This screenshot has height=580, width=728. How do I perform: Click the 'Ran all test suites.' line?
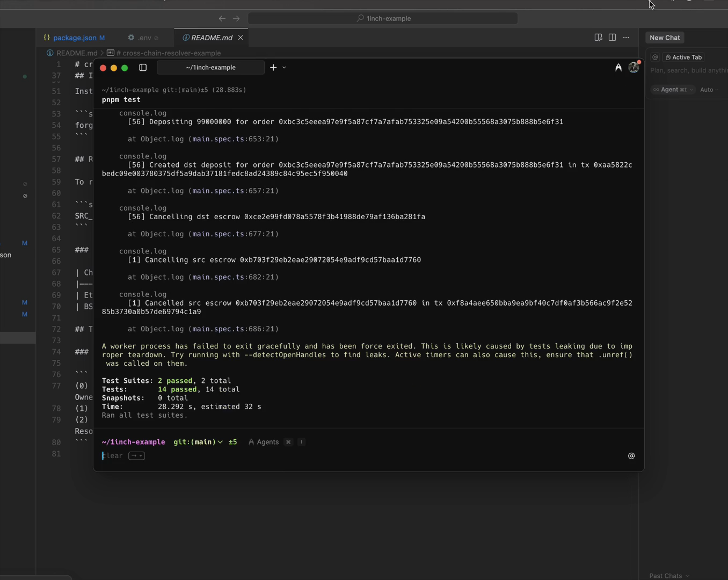(x=145, y=415)
